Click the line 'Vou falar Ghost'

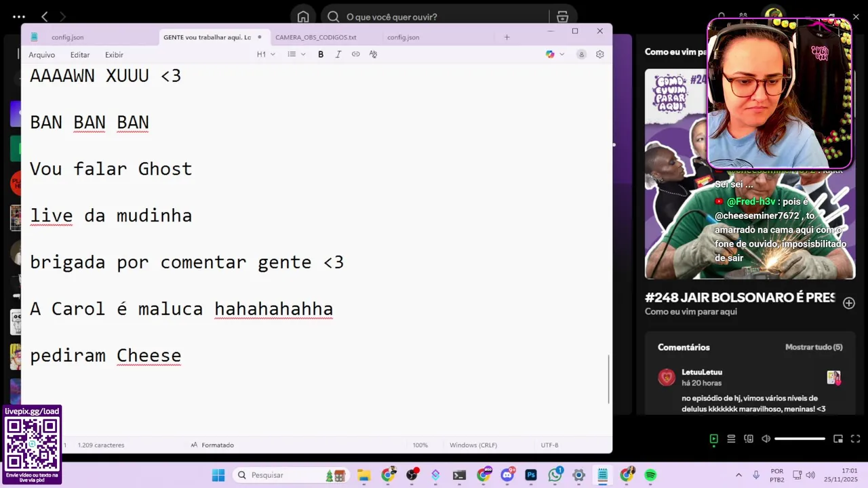pyautogui.click(x=111, y=169)
